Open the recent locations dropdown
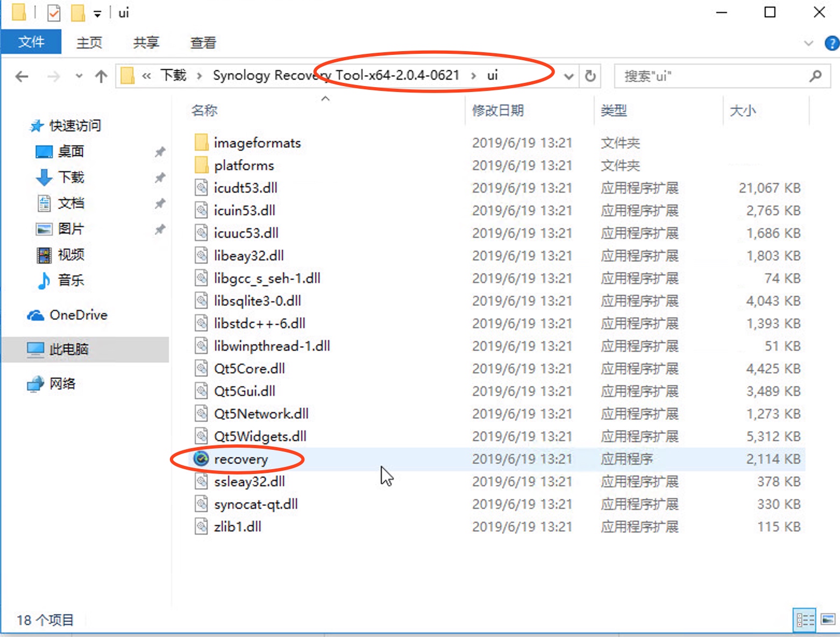The width and height of the screenshot is (840, 637). coord(79,76)
